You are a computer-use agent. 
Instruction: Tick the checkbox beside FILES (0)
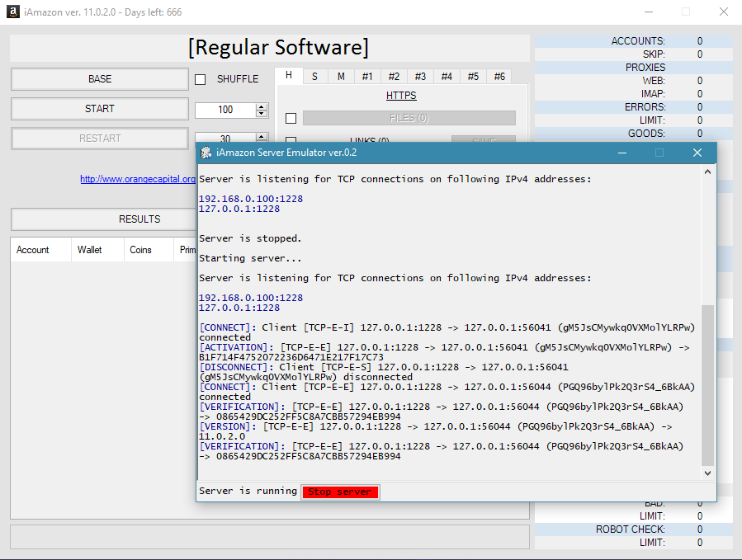pos(291,118)
